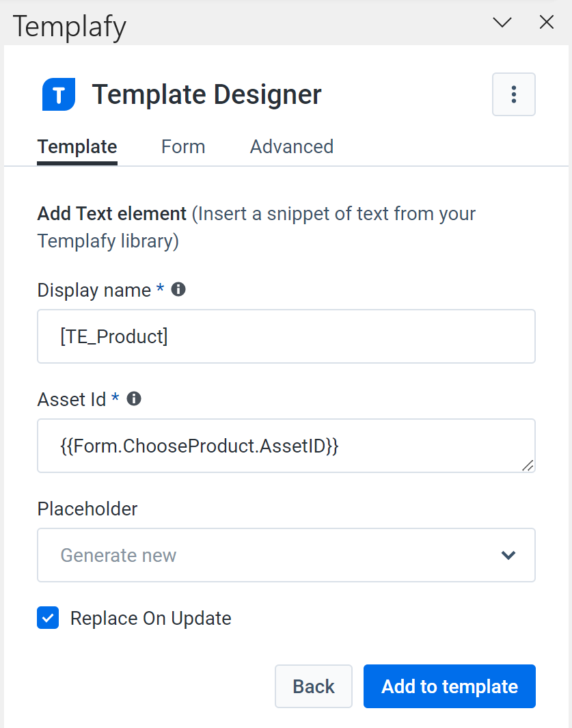Expand the Generate new placeholder dropdown
Screen dimensions: 572x728
coord(286,555)
